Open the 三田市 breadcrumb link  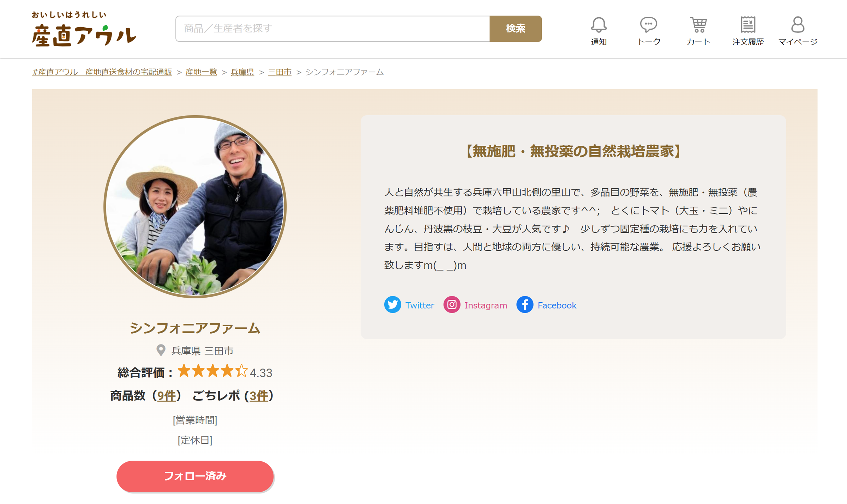tap(280, 72)
